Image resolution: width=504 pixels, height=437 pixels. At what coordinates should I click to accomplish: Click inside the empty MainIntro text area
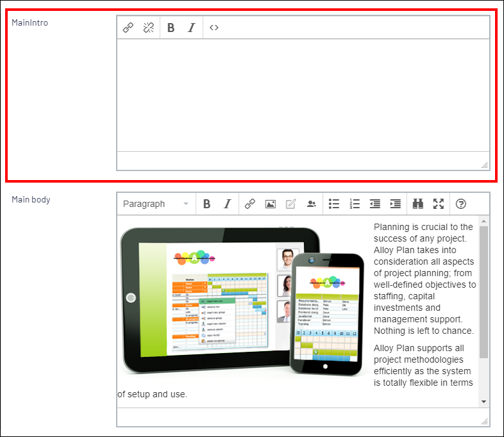pos(303,95)
